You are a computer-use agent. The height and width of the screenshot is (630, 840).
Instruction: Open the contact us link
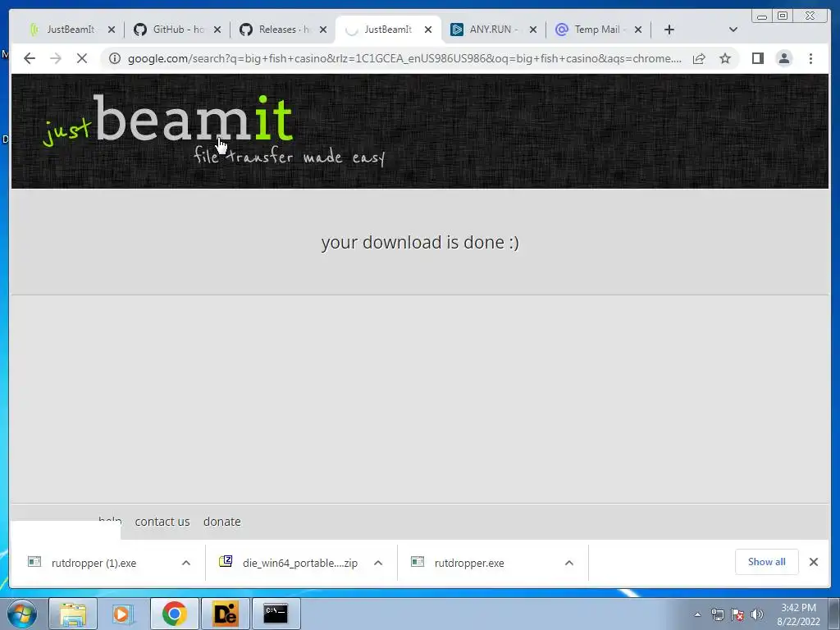162,521
